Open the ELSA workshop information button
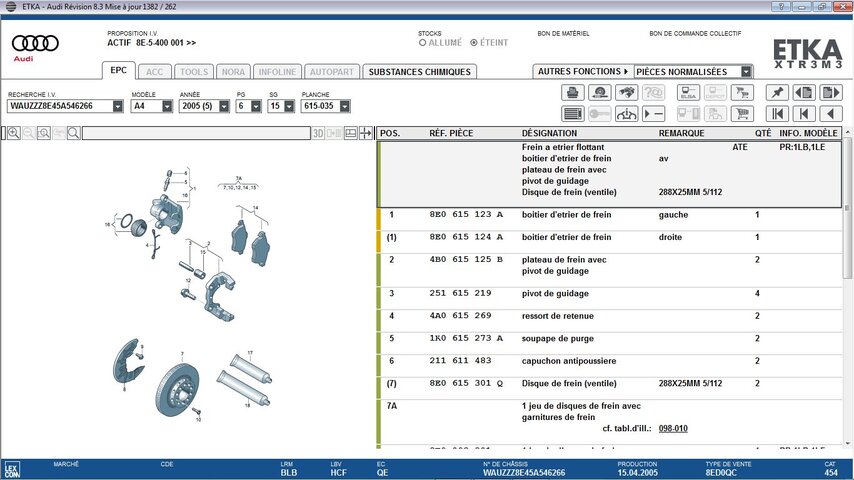 688,93
